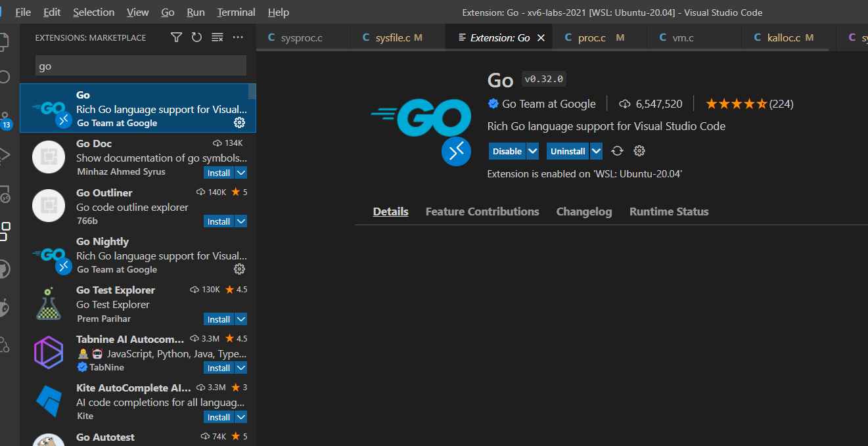The height and width of the screenshot is (446, 868).
Task: Click the Go Doc extension thumbnail
Action: pos(49,157)
